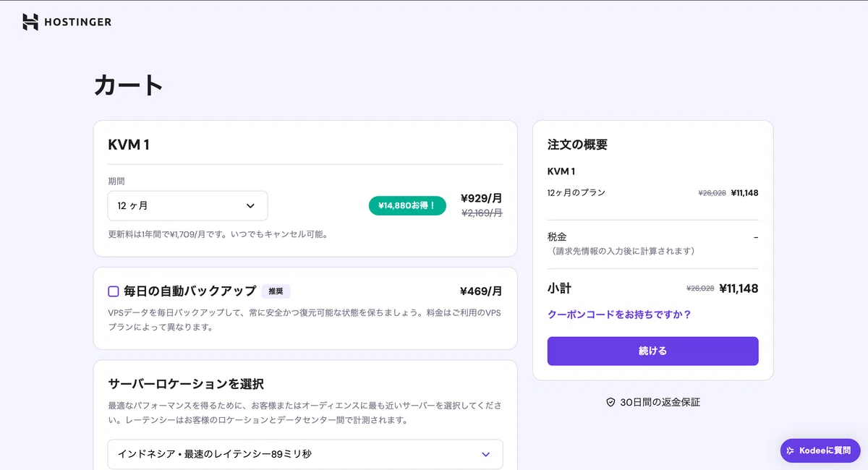Click the 30日間の返金保証 text
This screenshot has width=868, height=470.
point(660,402)
